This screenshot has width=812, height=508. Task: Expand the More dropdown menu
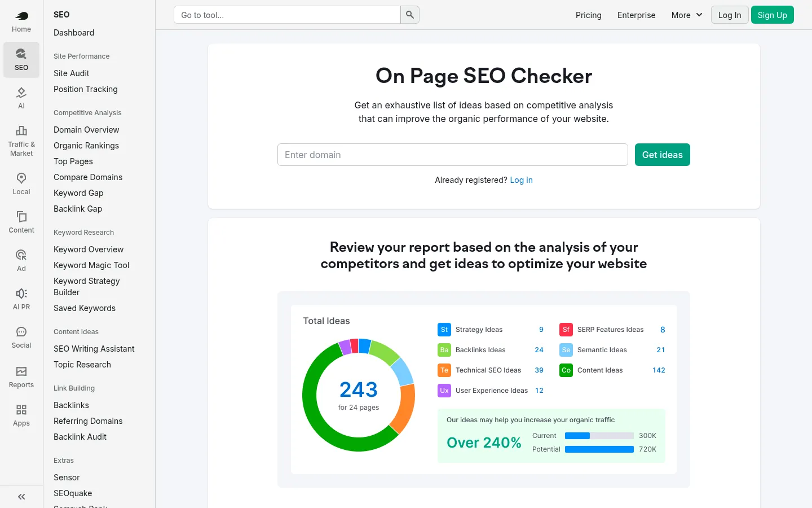(687, 15)
